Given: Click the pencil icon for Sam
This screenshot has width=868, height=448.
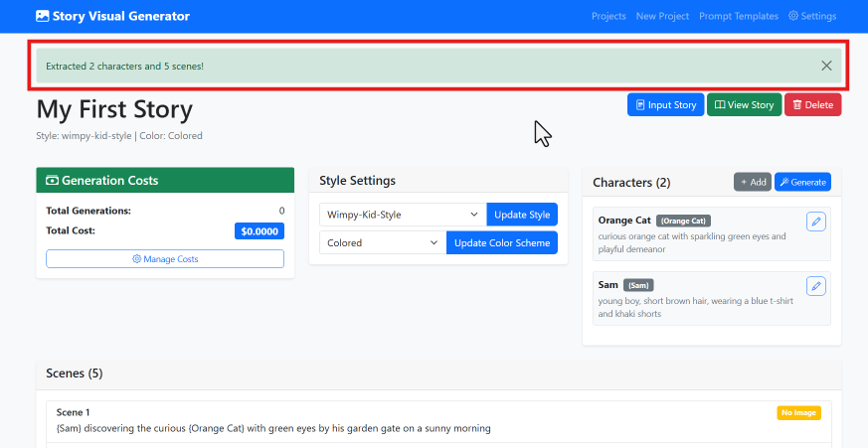Looking at the screenshot, I should coord(815,286).
